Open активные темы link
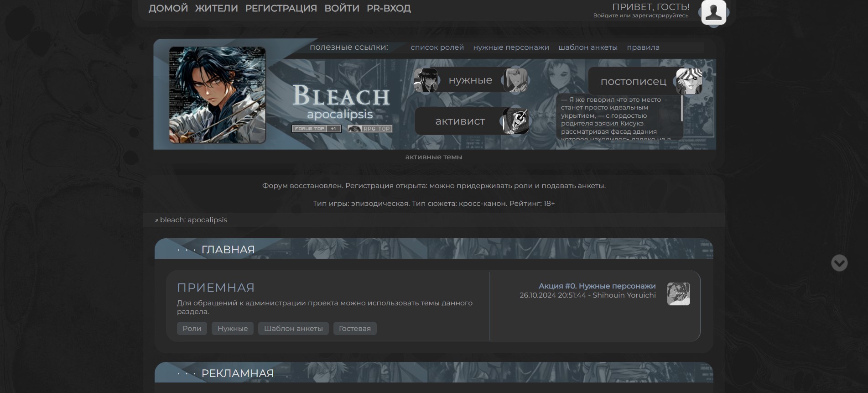The height and width of the screenshot is (393, 868). coord(434,157)
